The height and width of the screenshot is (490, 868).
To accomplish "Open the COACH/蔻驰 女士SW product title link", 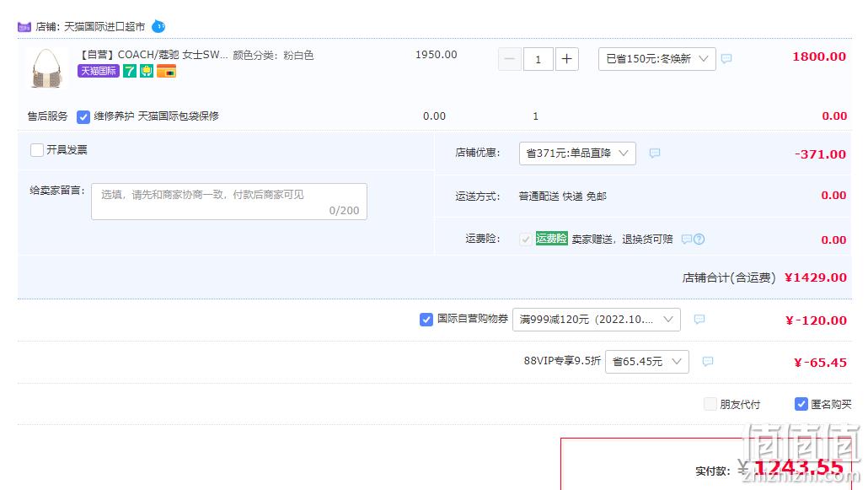I will click(x=153, y=55).
